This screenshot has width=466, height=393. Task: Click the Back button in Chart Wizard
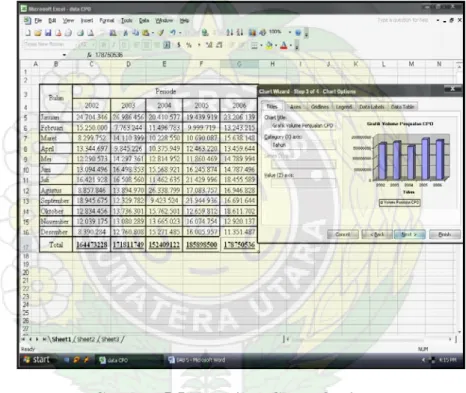(377, 234)
